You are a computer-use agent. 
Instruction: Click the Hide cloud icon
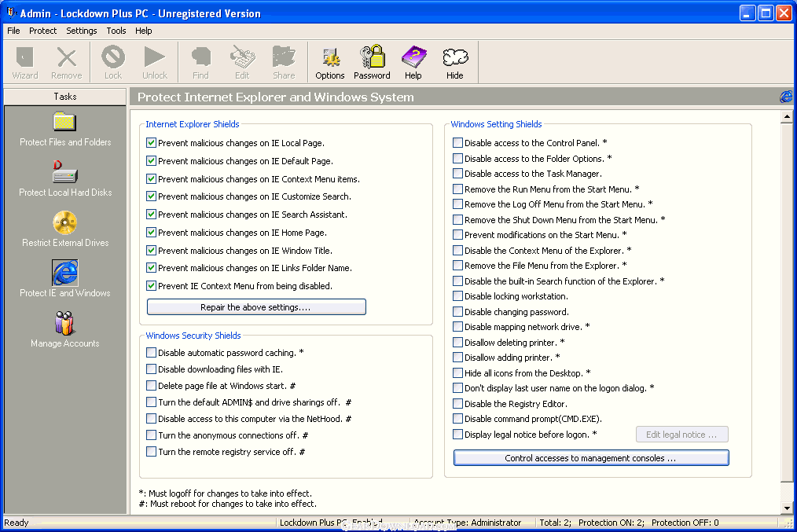pyautogui.click(x=454, y=63)
